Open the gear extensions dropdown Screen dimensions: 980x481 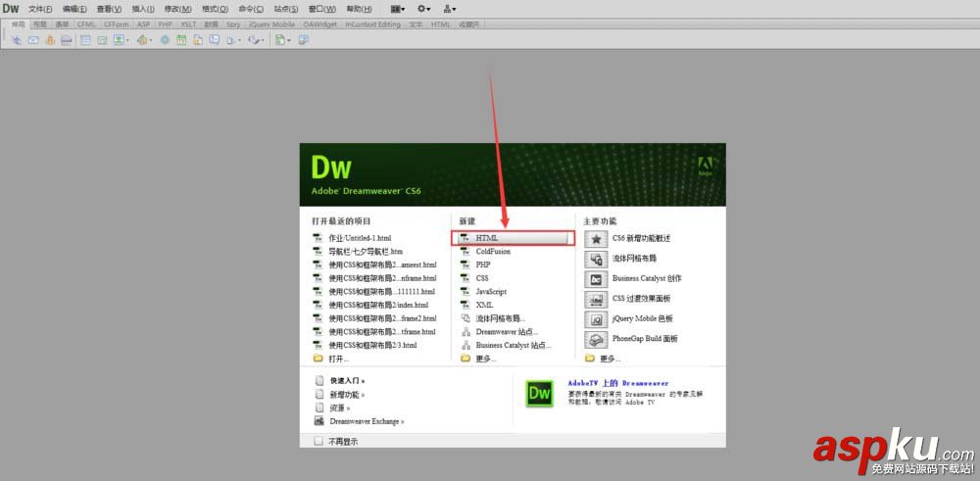point(424,9)
